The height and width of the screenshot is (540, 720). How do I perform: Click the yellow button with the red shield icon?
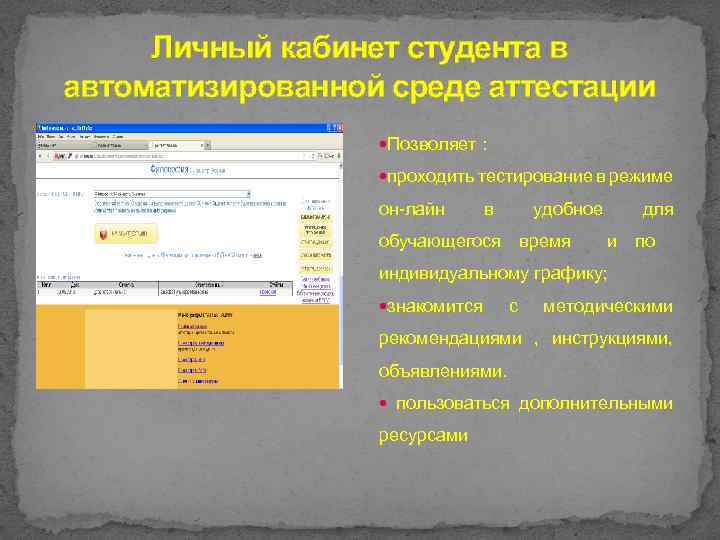tap(126, 234)
